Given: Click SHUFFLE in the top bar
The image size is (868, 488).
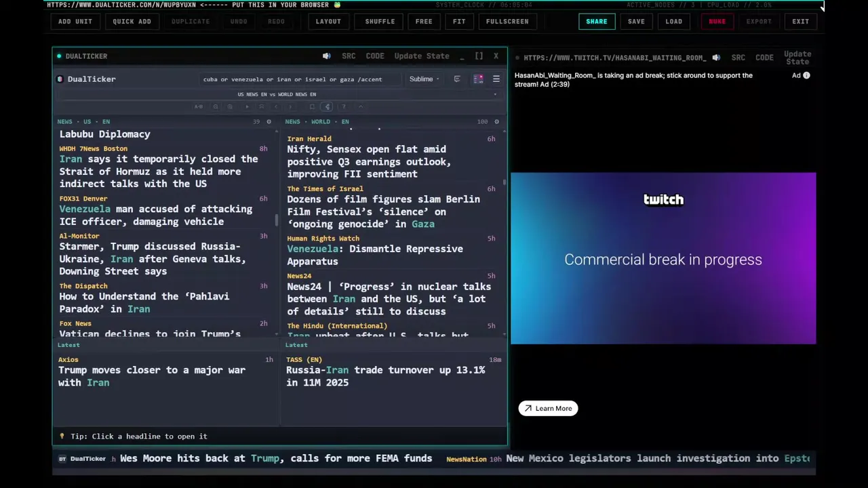Looking at the screenshot, I should coord(380,22).
